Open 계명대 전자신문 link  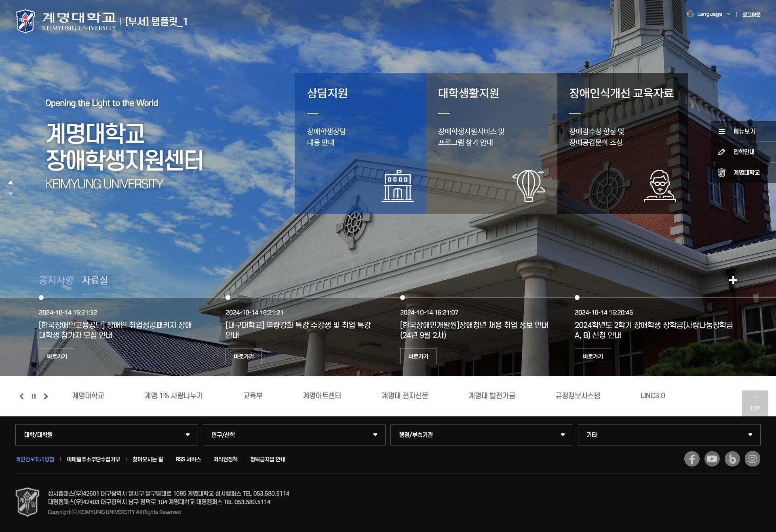point(405,396)
